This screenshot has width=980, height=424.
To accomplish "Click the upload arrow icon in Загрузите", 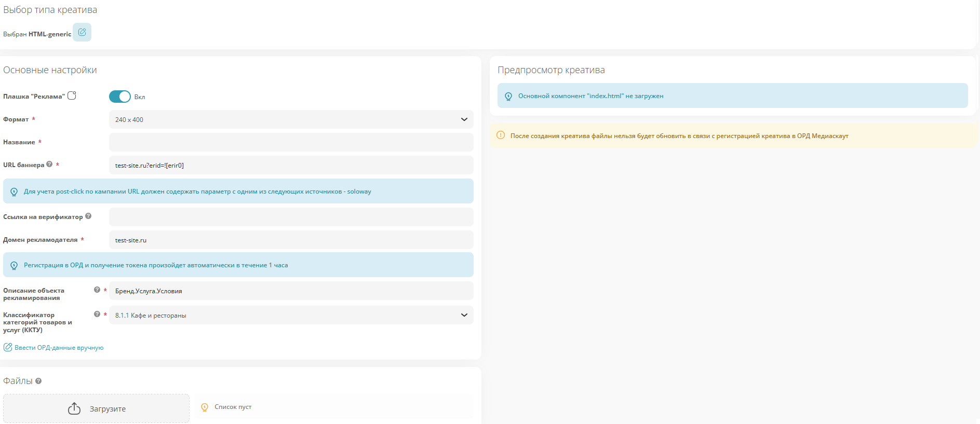I will point(74,408).
